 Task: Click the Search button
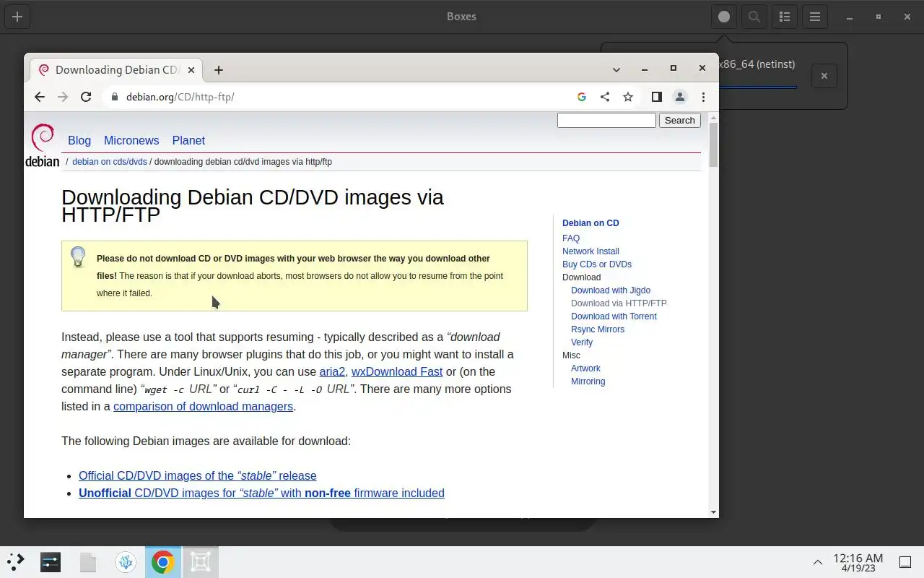click(x=680, y=121)
